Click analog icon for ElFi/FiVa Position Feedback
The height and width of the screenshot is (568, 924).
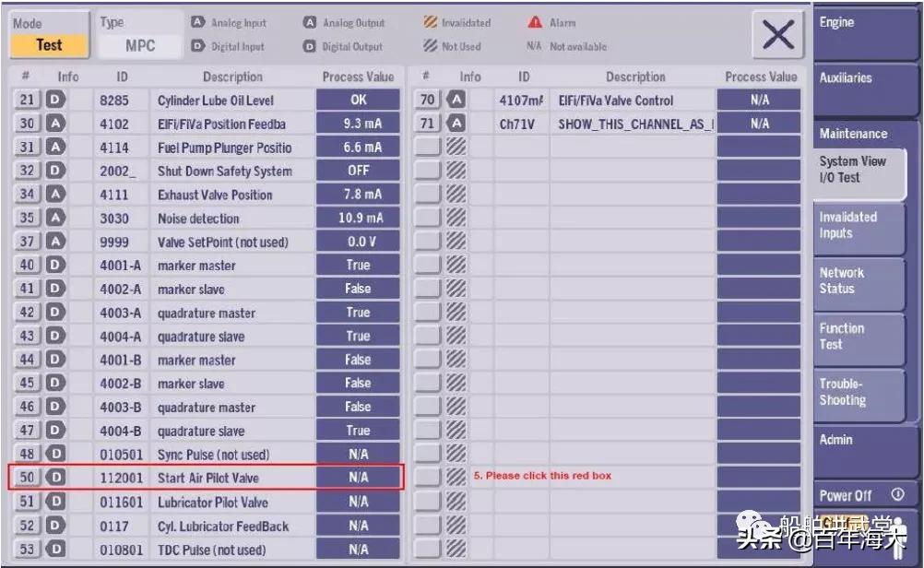(x=56, y=124)
